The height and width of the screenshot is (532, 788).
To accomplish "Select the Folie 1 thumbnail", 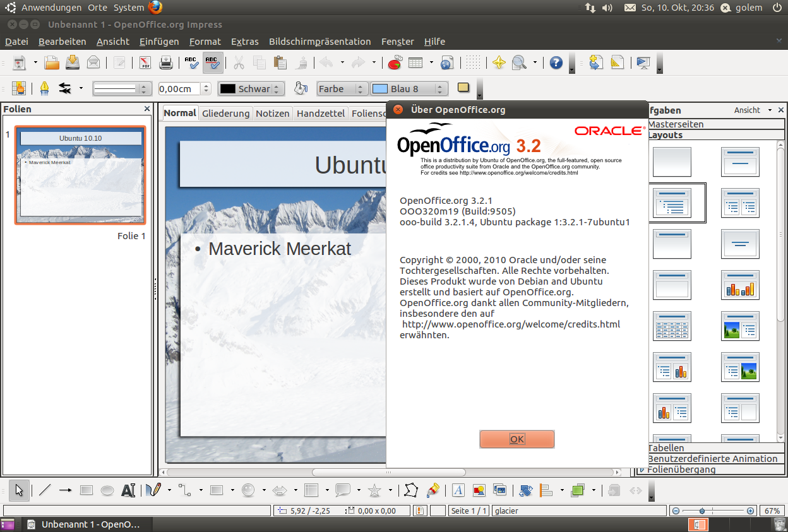I will point(80,175).
